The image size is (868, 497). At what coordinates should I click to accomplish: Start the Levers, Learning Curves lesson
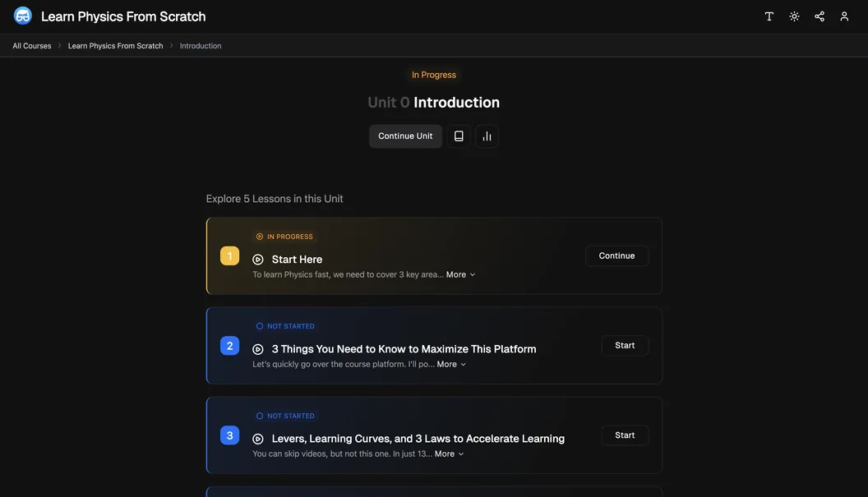tap(625, 435)
